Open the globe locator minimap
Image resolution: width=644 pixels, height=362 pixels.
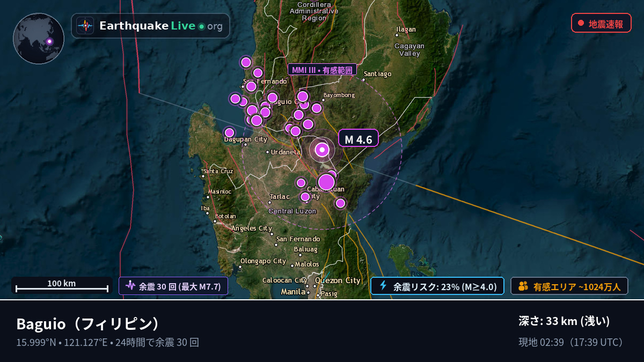pos(39,39)
